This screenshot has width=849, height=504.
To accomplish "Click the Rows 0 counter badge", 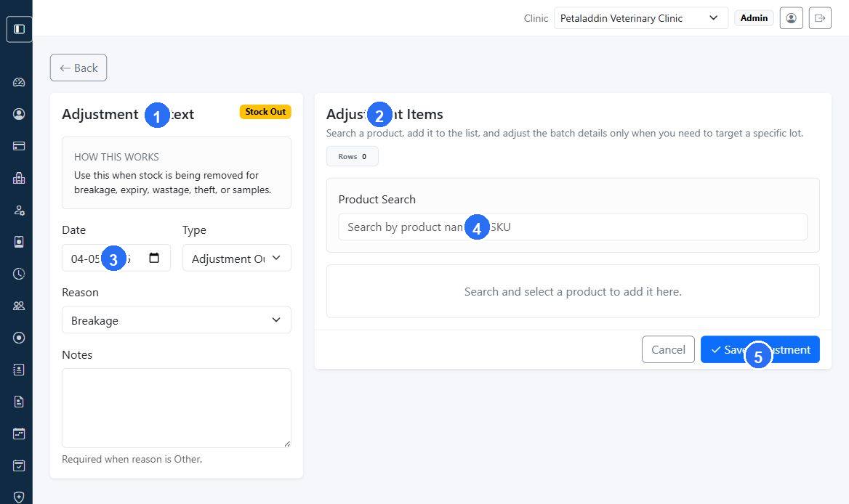I will [353, 157].
